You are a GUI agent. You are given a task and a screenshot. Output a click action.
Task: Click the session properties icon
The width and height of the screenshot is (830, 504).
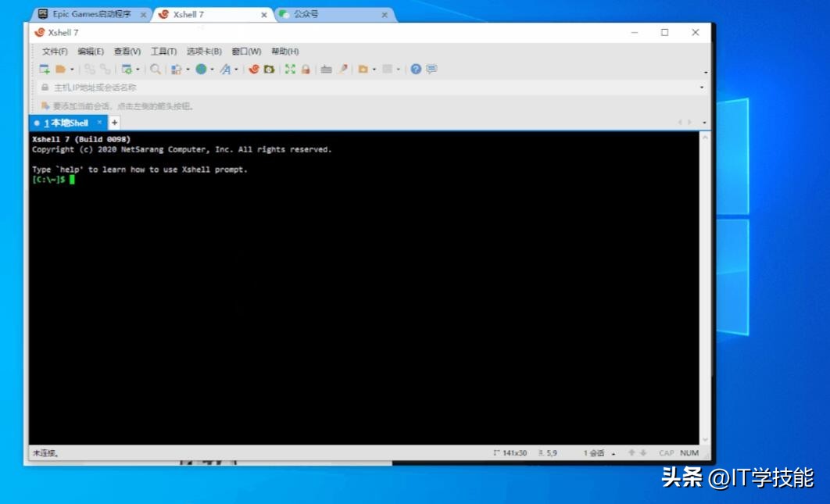click(x=127, y=70)
